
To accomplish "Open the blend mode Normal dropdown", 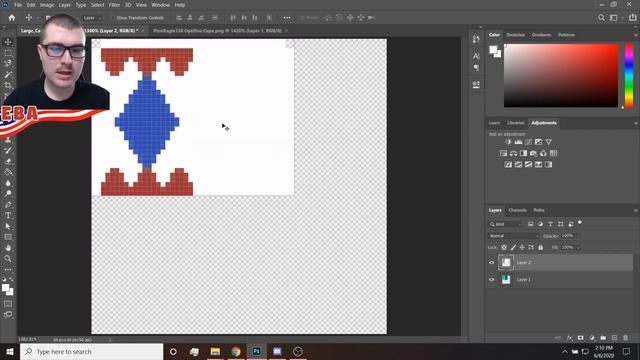I will click(x=513, y=236).
